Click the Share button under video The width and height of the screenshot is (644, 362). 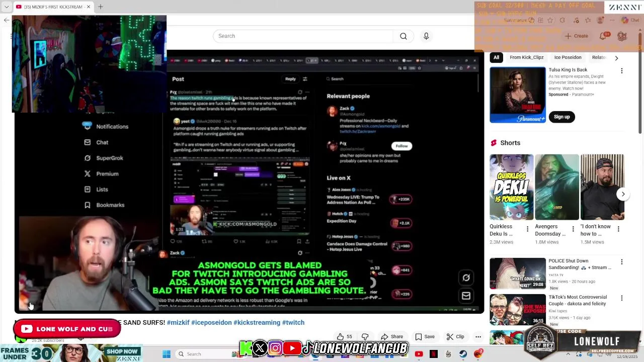tap(392, 337)
